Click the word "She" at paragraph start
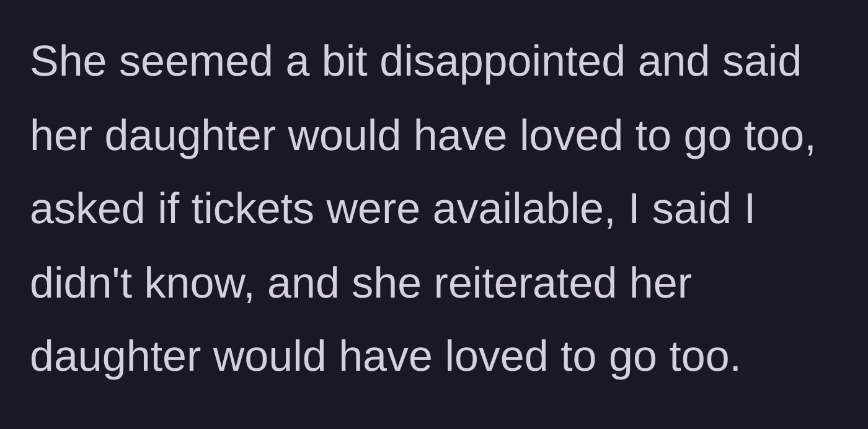Screen dimensions: 868x429 68,61
